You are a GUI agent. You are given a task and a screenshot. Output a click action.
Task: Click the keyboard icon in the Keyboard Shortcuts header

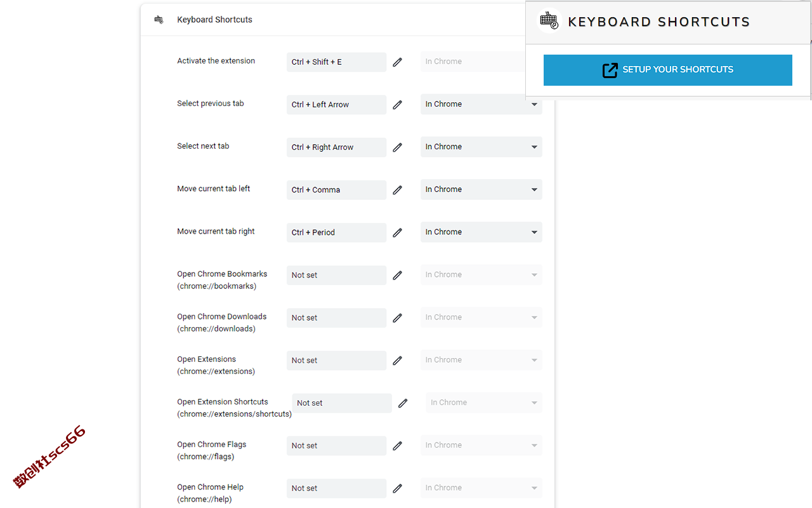tap(159, 20)
